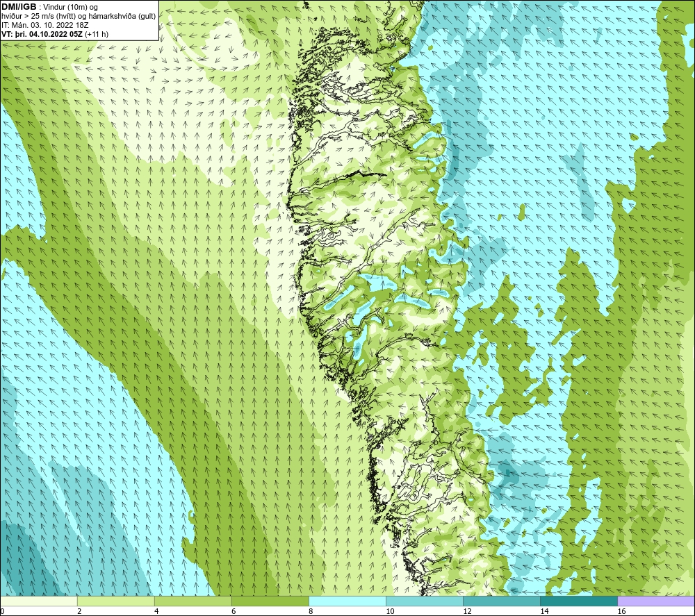The image size is (695, 616).
Task: Click the pale yellow 0–2 m/s legend swatch
Action: tap(38, 601)
